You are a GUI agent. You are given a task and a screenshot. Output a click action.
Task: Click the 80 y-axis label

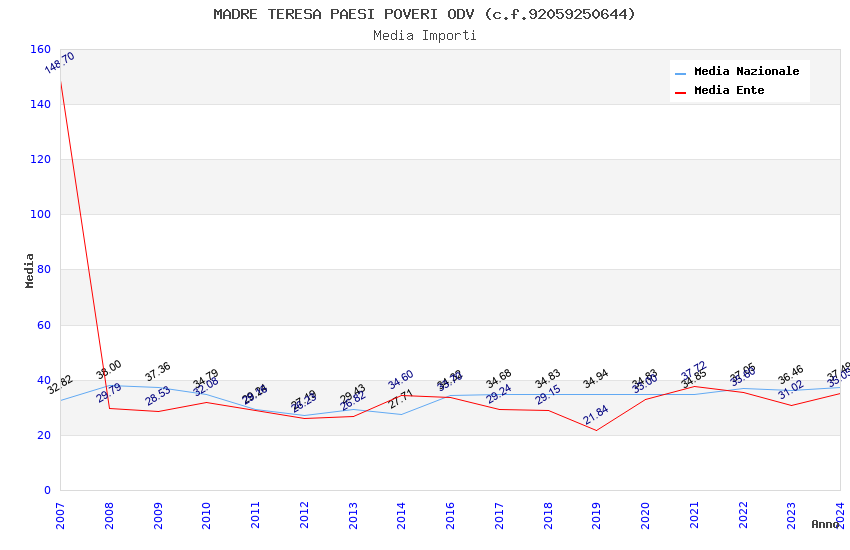[44, 269]
